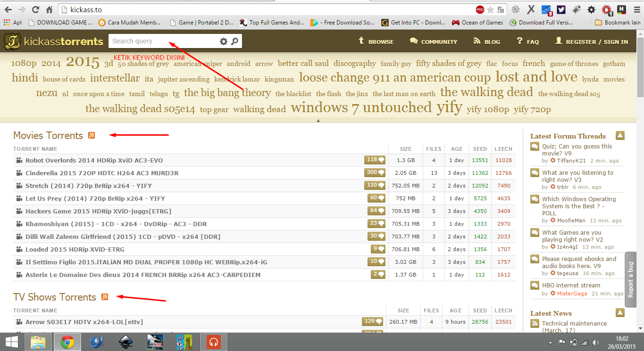Open the 60 comments bubble for Let Us Prey
This screenshot has width=644, height=351.
tap(376, 198)
